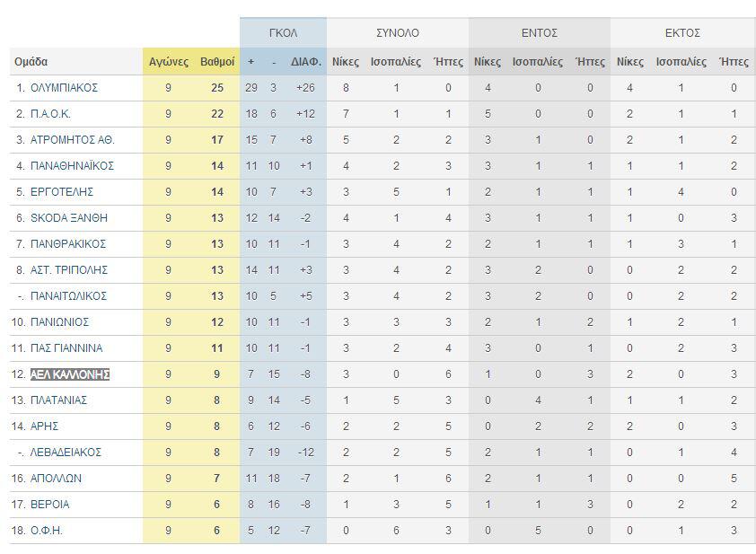The image size is (756, 554).
Task: Sort by the ΔΙΑΦ. goal difference header
Action: tap(305, 62)
